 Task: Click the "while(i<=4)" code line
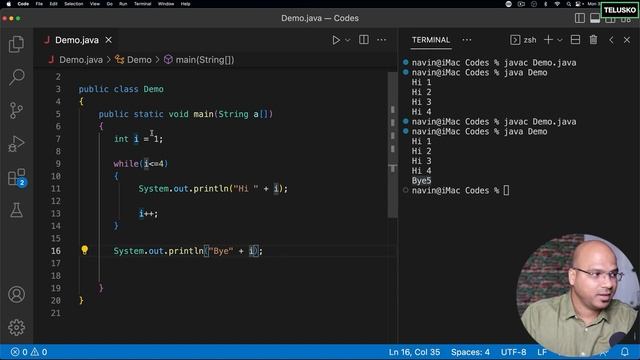[x=141, y=164]
